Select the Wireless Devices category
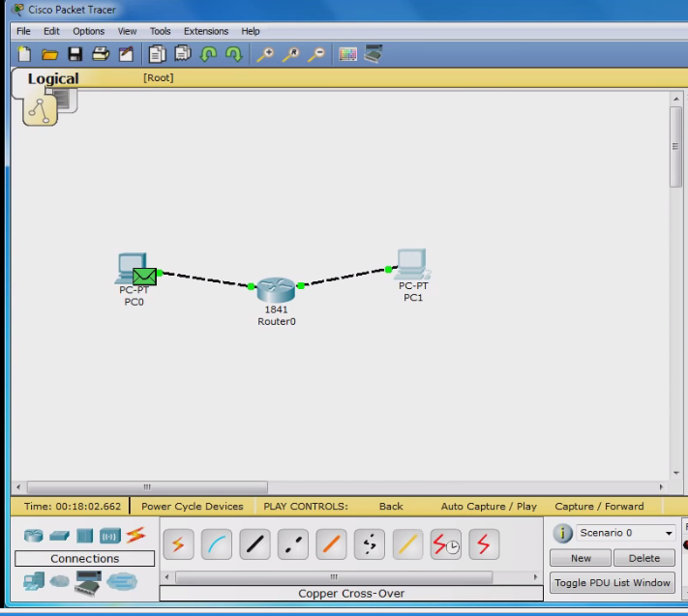Screen dimensions: 688x616 click(x=109, y=536)
